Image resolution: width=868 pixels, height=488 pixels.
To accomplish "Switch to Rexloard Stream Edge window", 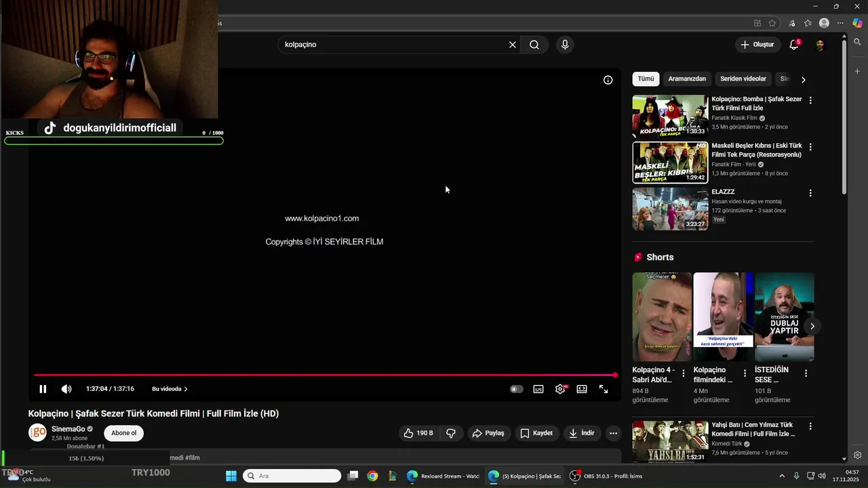I will click(443, 476).
